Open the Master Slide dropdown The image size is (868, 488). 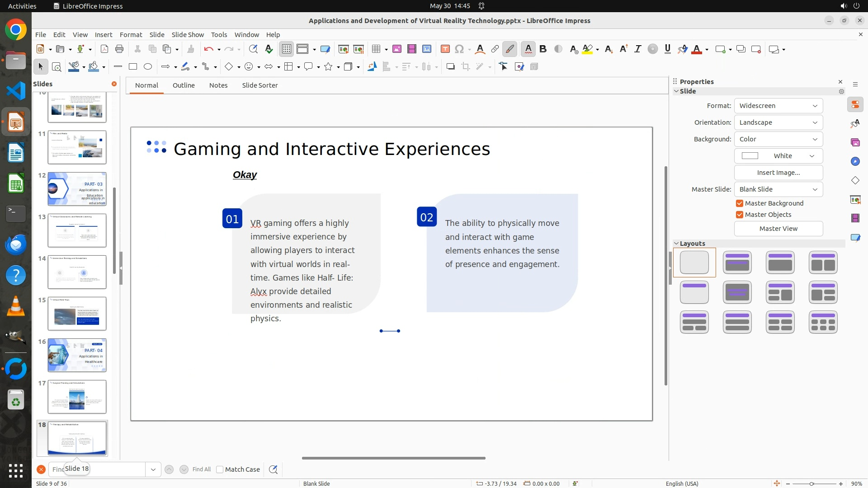coord(778,189)
